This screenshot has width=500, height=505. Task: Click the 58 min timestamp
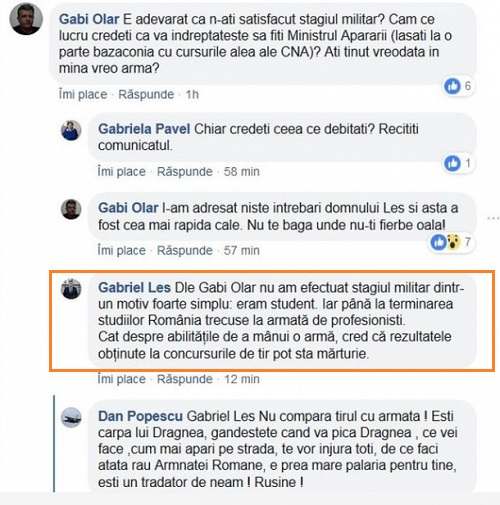[242, 172]
